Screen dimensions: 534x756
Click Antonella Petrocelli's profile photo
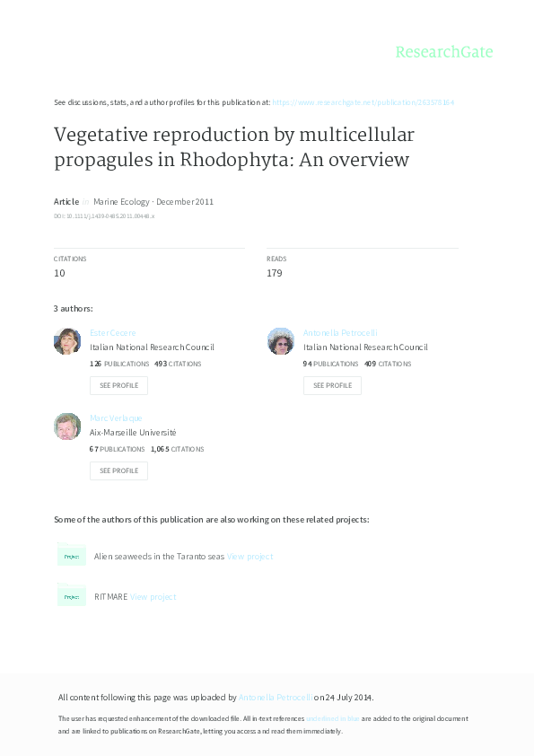281,341
